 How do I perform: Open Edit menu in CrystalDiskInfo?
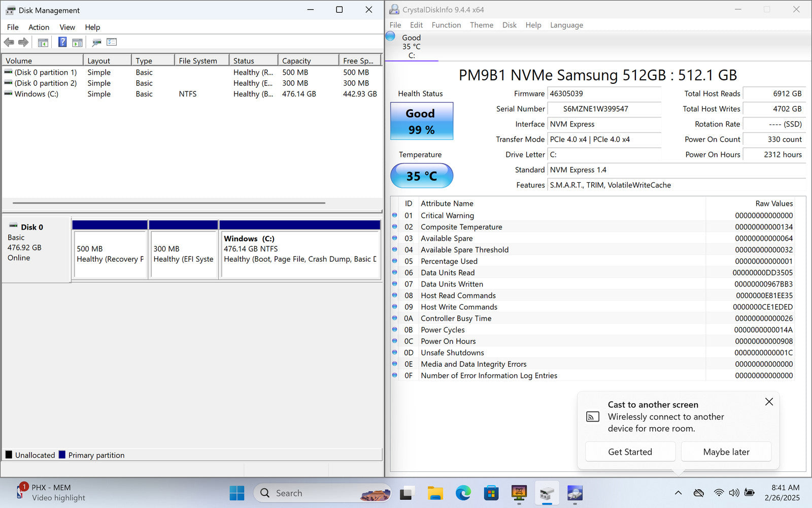(x=416, y=25)
